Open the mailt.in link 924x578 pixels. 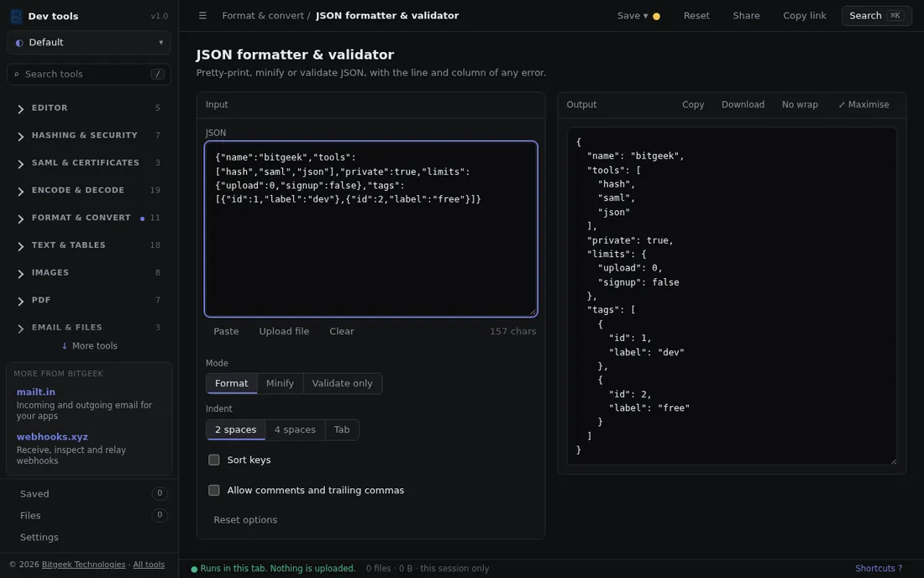click(36, 391)
